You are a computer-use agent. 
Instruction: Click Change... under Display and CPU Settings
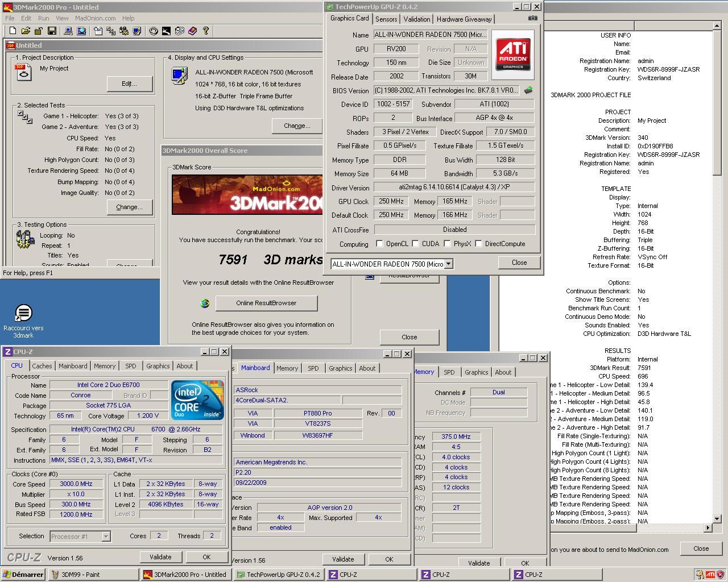(x=296, y=126)
